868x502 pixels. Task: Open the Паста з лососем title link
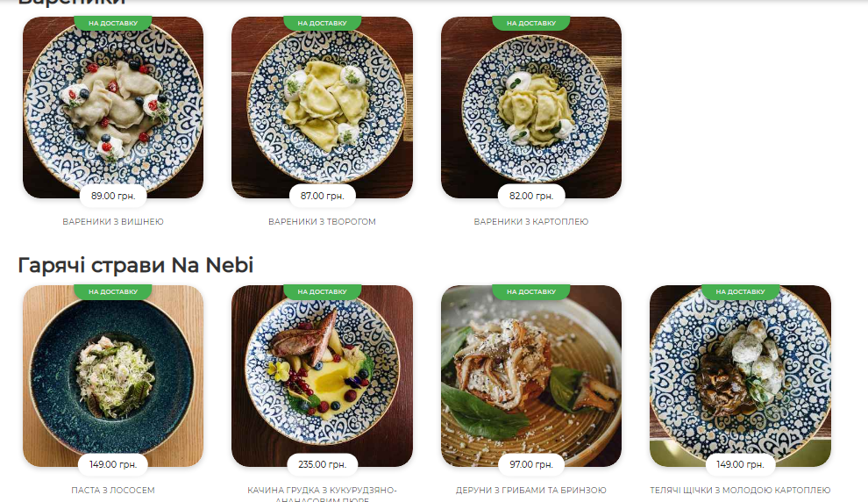click(113, 491)
